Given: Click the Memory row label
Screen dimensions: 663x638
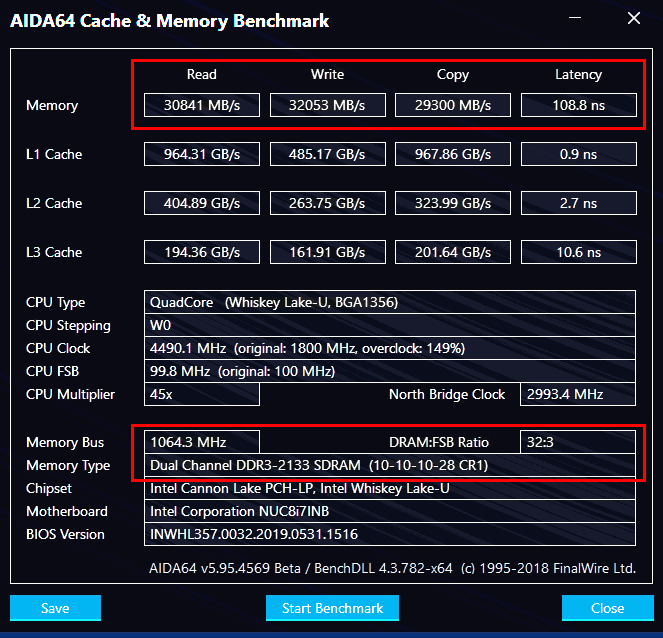Looking at the screenshot, I should (52, 106).
